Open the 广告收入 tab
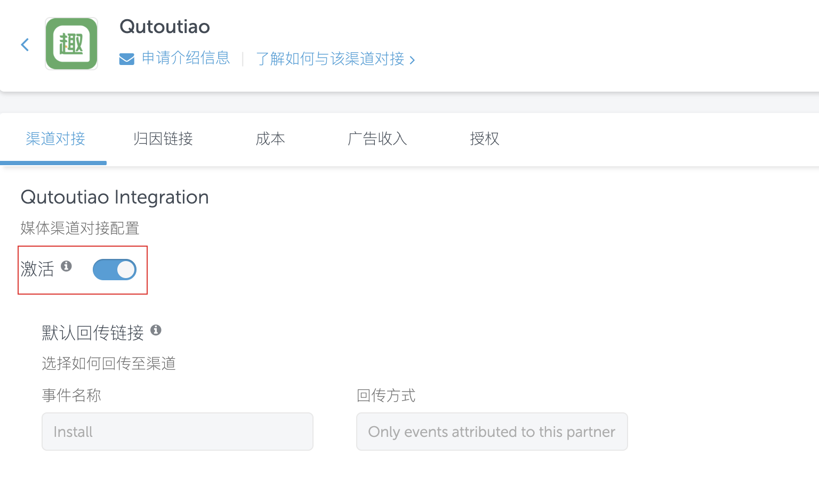Image resolution: width=819 pixels, height=504 pixels. point(378,139)
